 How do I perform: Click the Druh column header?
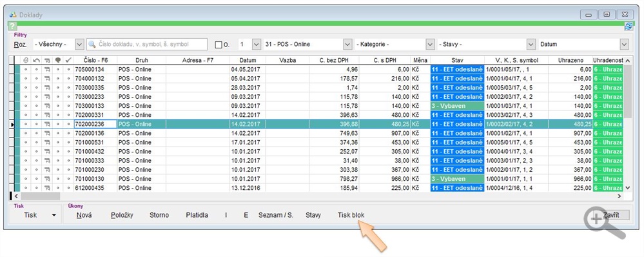coord(141,60)
